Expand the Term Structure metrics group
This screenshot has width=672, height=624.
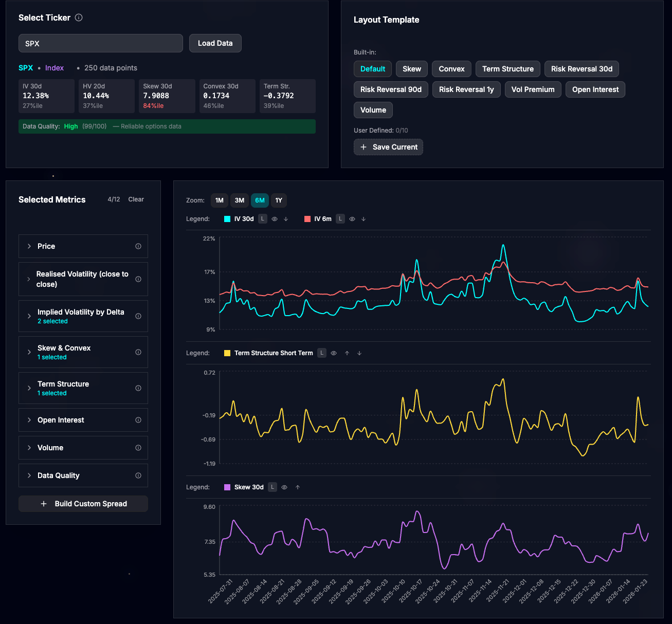[29, 388]
